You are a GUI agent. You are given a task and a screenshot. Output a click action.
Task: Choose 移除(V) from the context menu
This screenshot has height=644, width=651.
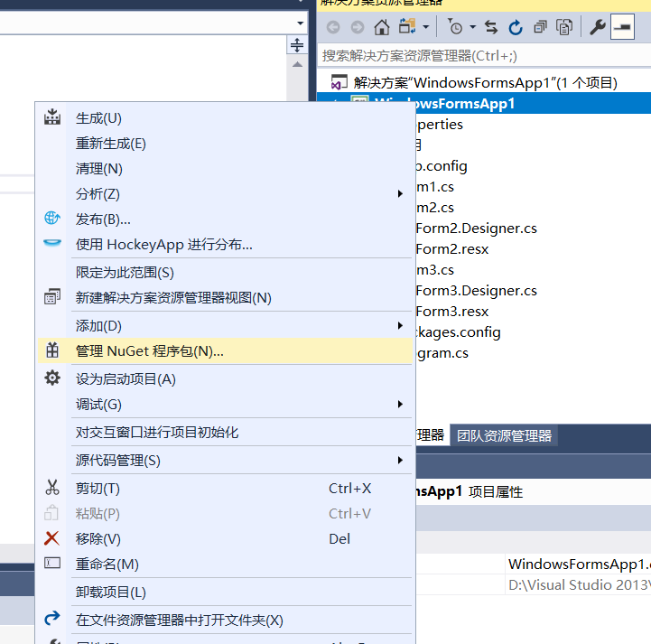(x=225, y=539)
